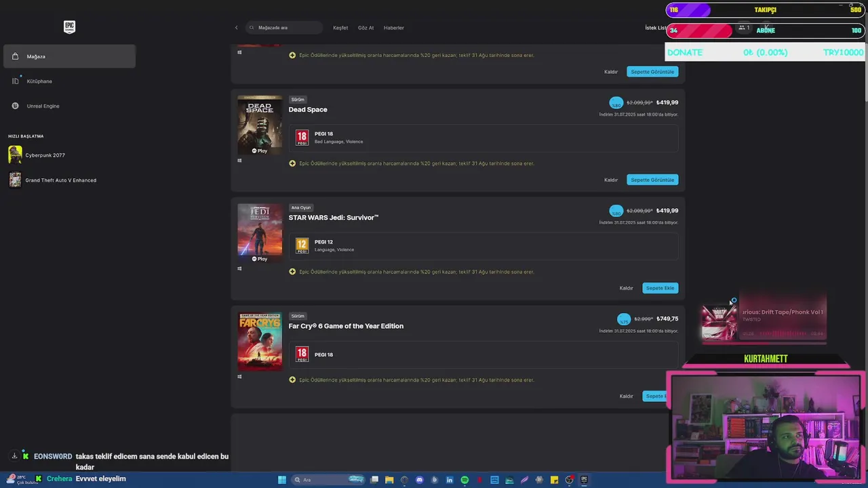Click Epic rewards info icon under Dead Space
This screenshot has height=488, width=868.
point(292,163)
